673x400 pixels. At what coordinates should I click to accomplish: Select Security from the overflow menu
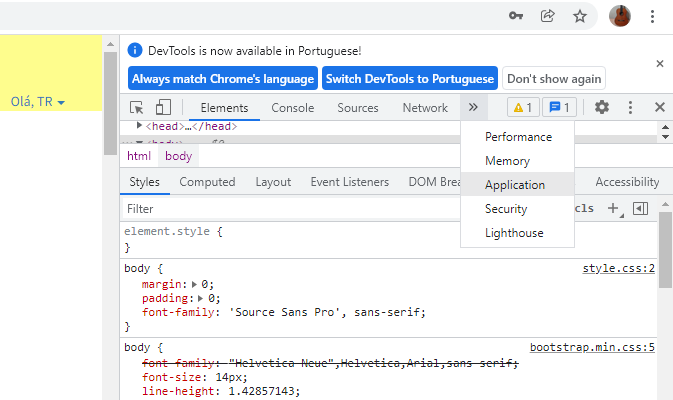[518, 209]
